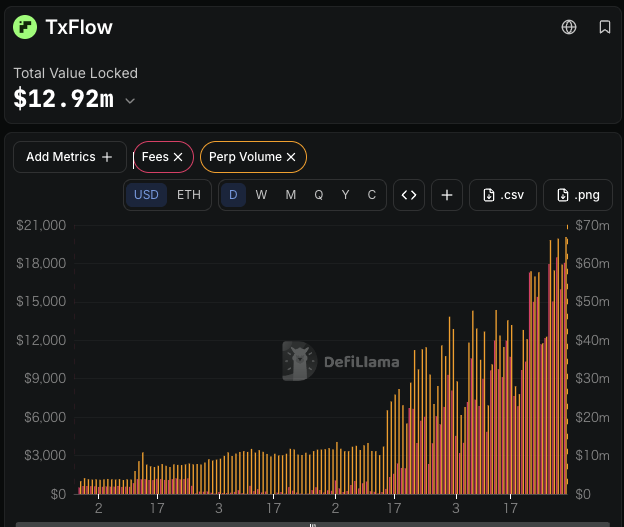Remove the Perp Volume metric chip

pyautogui.click(x=291, y=157)
